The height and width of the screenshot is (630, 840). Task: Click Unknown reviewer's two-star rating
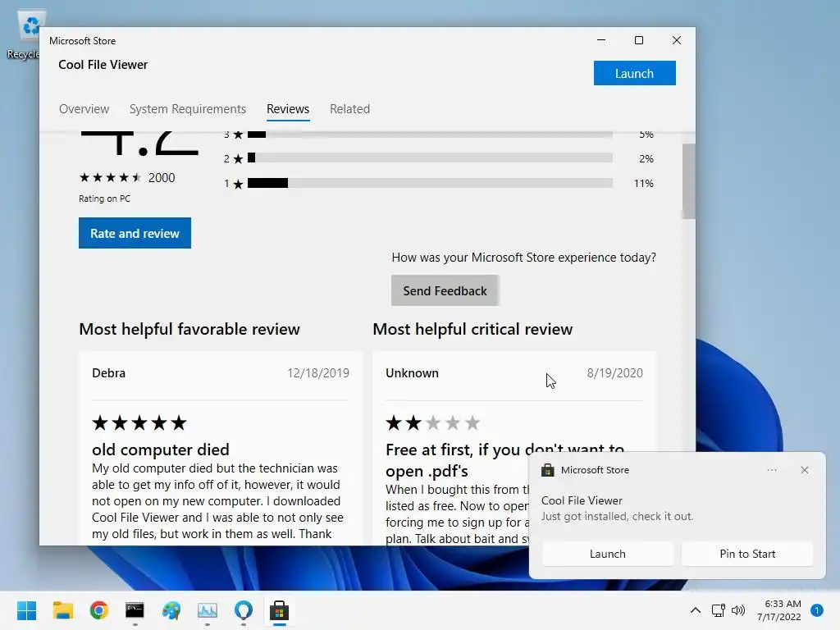(x=432, y=422)
